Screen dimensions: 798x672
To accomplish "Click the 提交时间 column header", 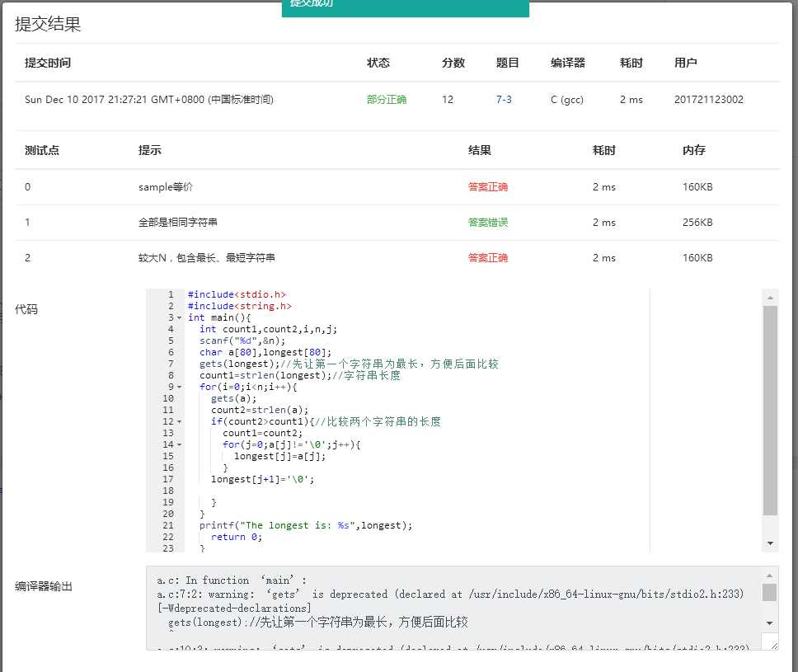I will 47,63.
